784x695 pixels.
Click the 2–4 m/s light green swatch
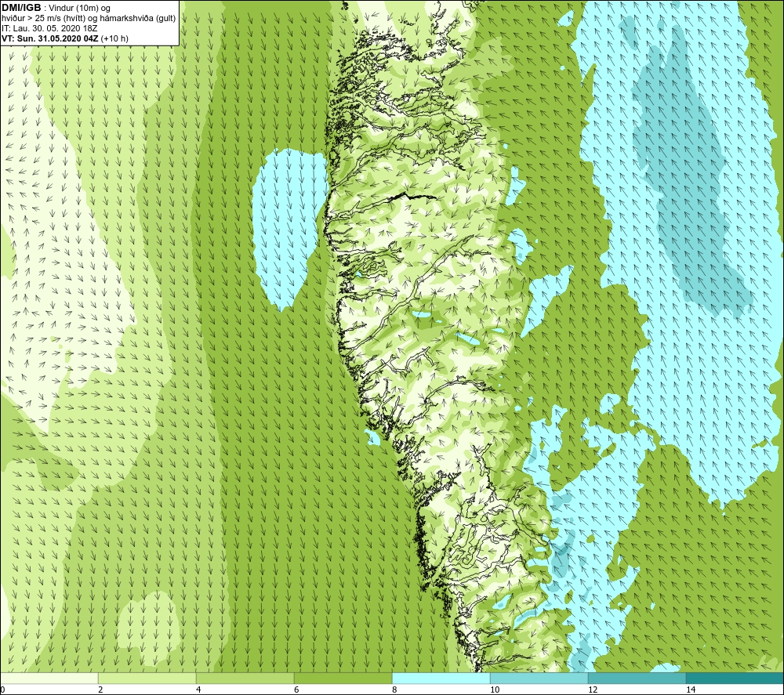click(x=147, y=678)
